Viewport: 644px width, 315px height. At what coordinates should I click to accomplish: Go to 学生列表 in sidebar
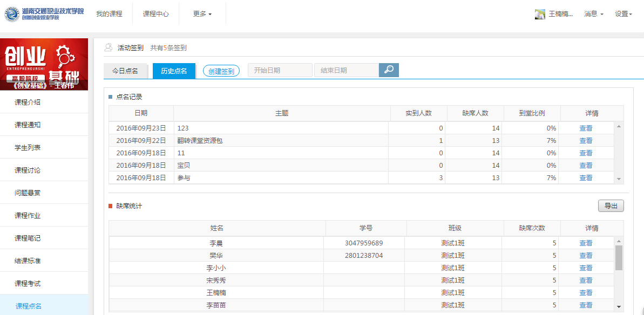pyautogui.click(x=28, y=147)
